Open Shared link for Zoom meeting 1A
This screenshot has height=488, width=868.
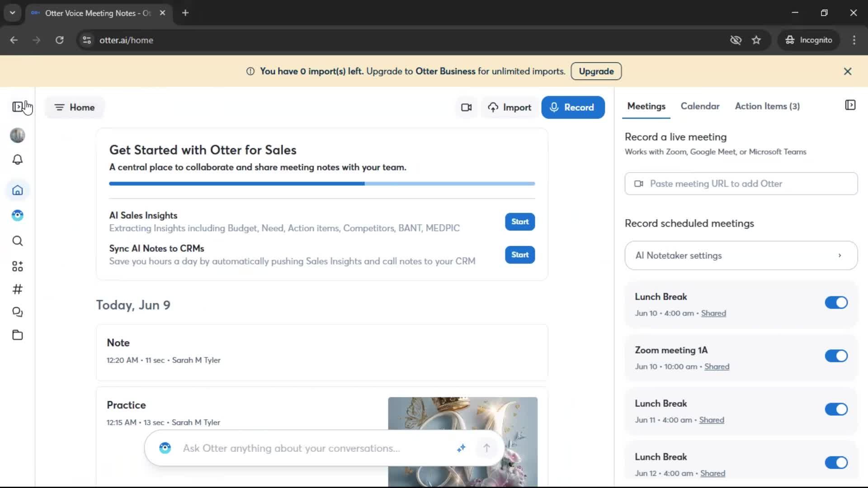pyautogui.click(x=717, y=366)
